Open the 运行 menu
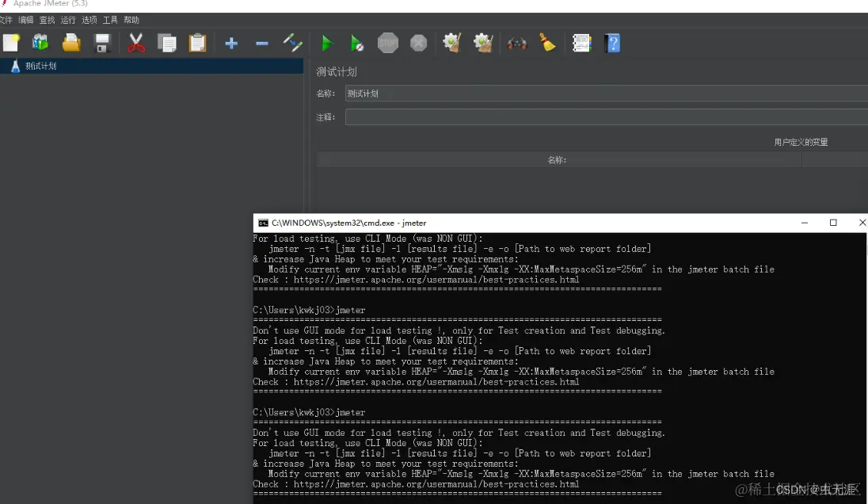This screenshot has height=504, width=868. [68, 20]
